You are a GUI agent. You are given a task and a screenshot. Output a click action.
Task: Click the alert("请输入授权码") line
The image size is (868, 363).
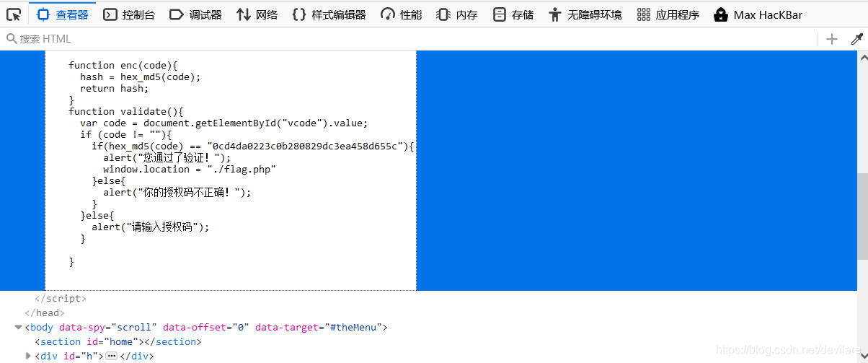[150, 227]
